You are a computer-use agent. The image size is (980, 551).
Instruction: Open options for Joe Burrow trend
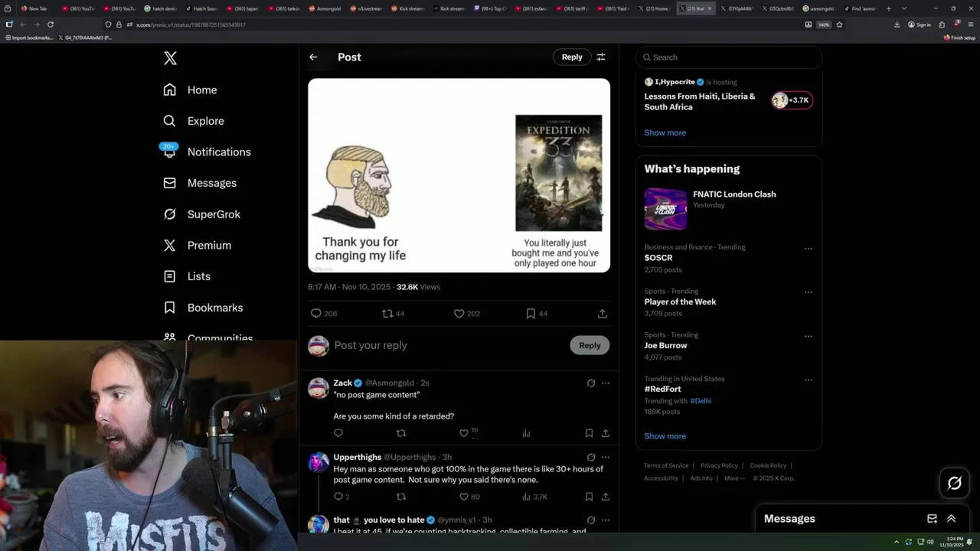(x=808, y=336)
